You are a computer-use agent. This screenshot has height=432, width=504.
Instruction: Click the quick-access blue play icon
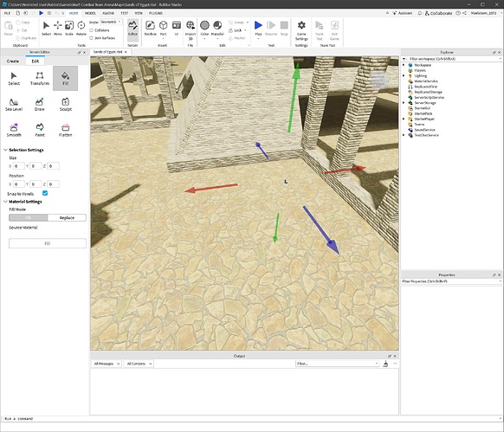[42, 13]
